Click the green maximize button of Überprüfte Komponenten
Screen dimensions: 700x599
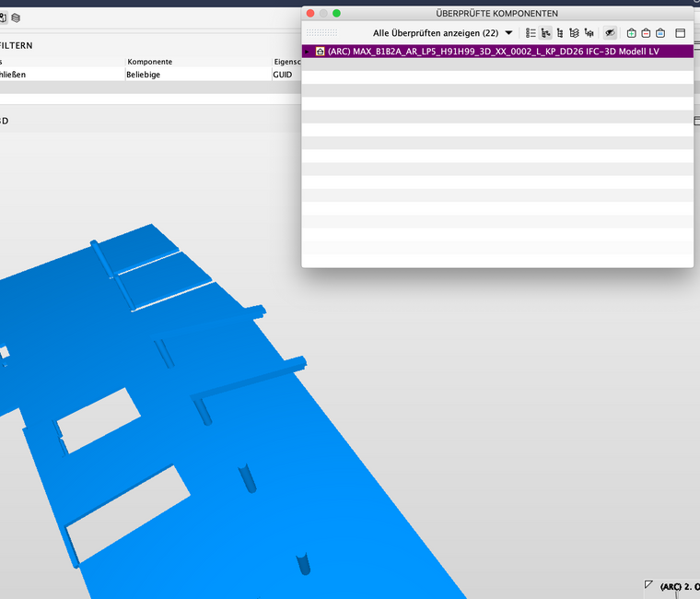tap(336, 14)
